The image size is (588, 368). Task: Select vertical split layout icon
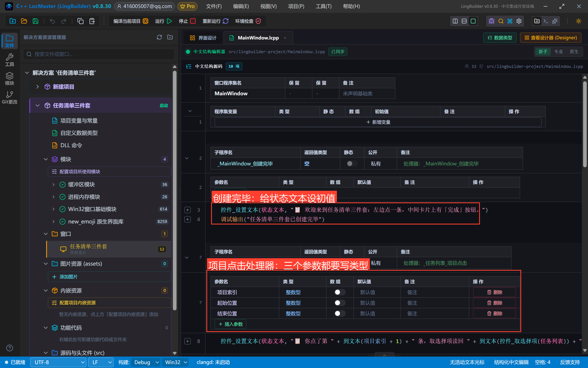pyautogui.click(x=455, y=21)
